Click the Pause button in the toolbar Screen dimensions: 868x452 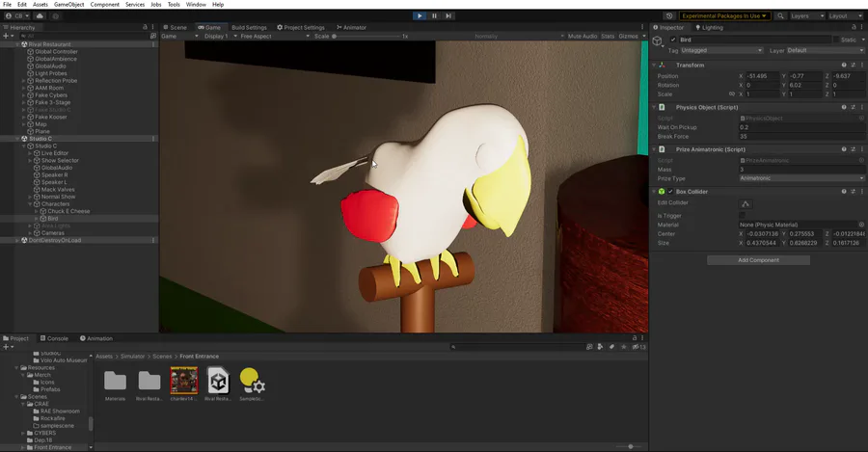click(434, 16)
